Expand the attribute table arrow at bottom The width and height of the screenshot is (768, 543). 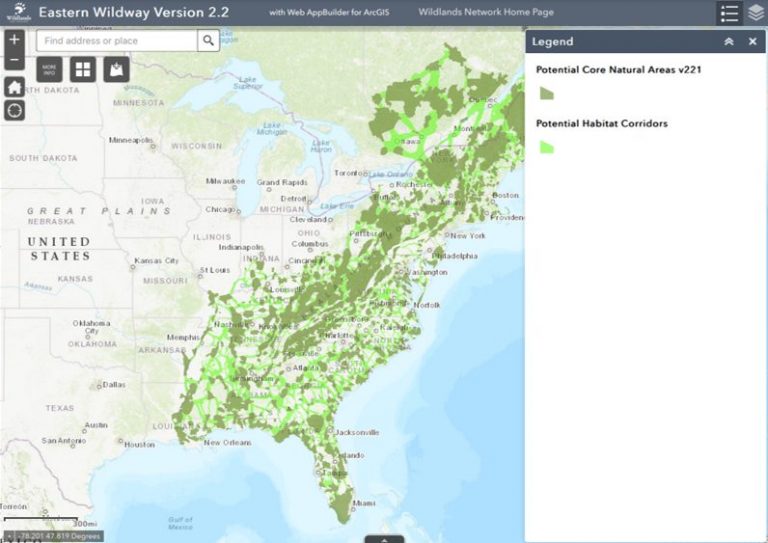click(384, 539)
